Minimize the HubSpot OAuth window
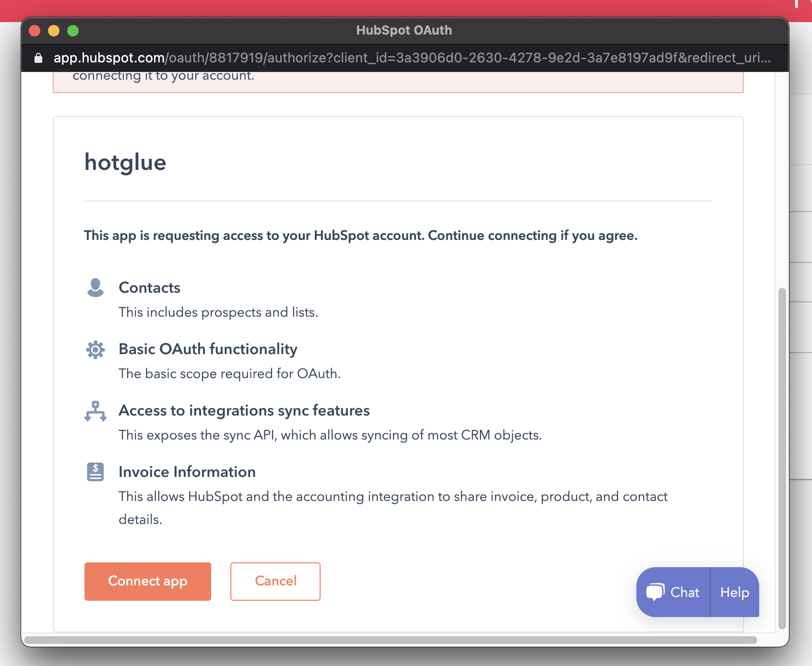This screenshot has height=666, width=812. (54, 31)
